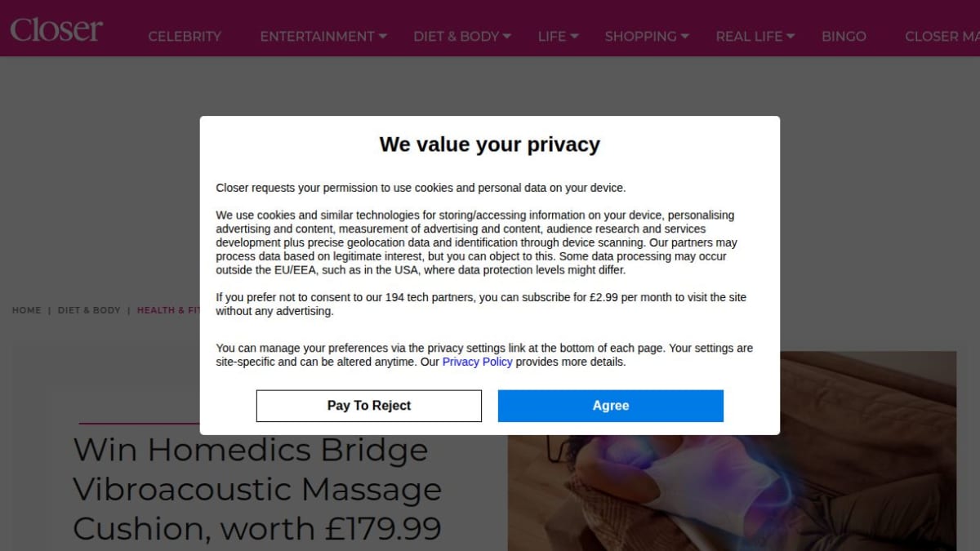
Task: Click the Closer logo
Action: coord(56,30)
